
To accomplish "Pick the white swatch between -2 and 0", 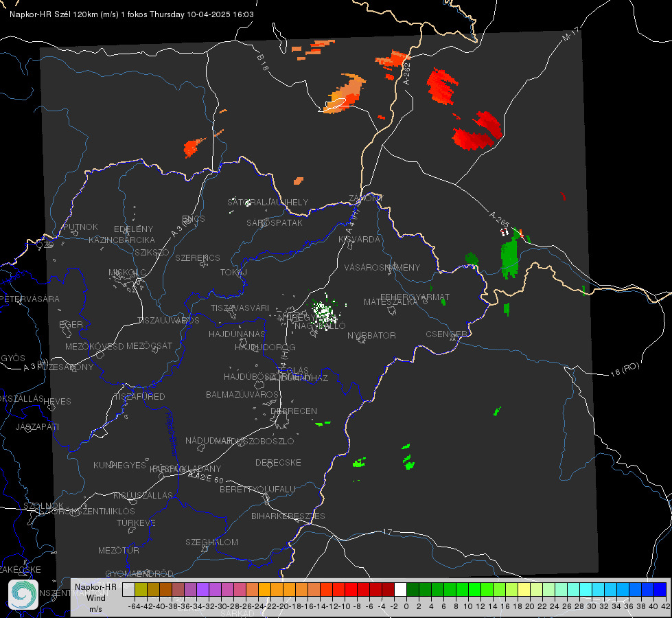I will (400, 589).
